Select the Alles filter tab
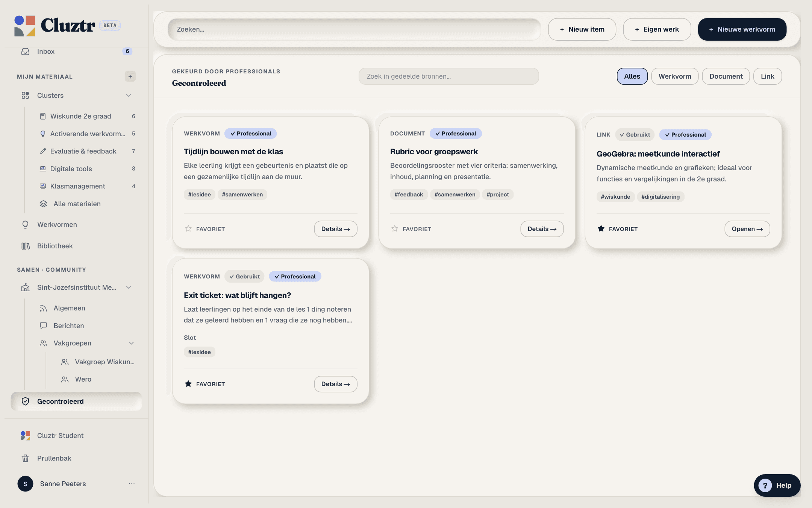Viewport: 812px width, 508px height. coord(632,76)
